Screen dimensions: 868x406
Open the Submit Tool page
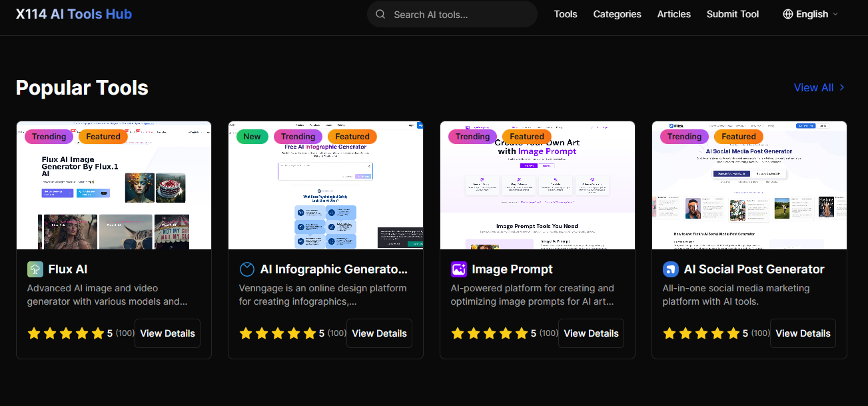click(733, 14)
